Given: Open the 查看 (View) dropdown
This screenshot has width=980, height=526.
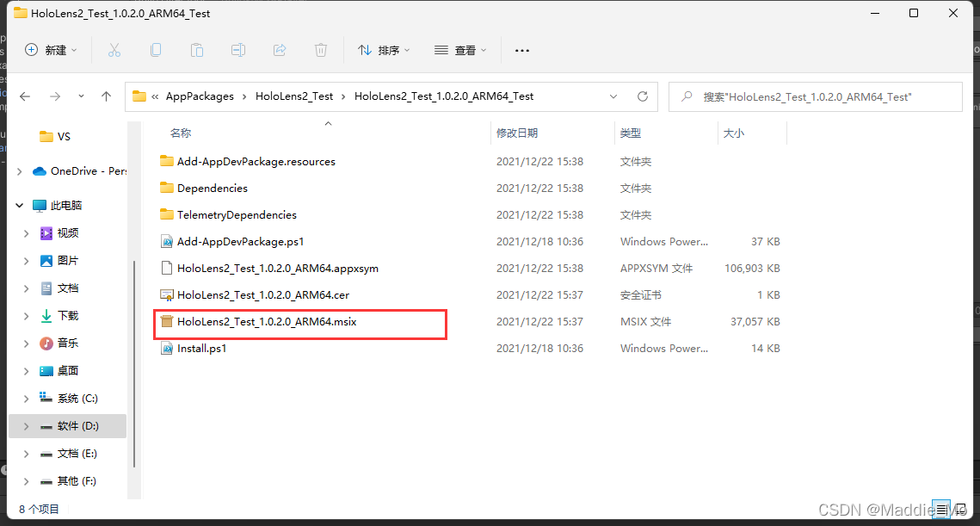Looking at the screenshot, I should pyautogui.click(x=460, y=50).
